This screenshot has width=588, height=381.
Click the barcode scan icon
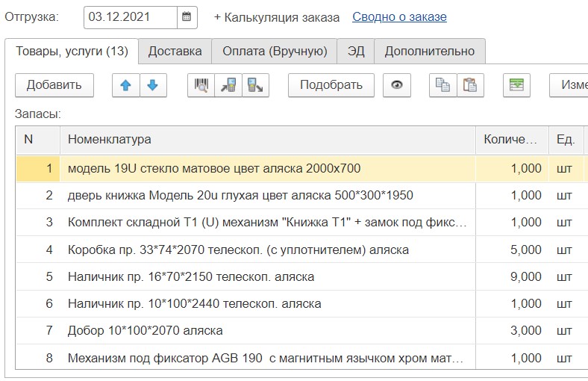tap(201, 85)
